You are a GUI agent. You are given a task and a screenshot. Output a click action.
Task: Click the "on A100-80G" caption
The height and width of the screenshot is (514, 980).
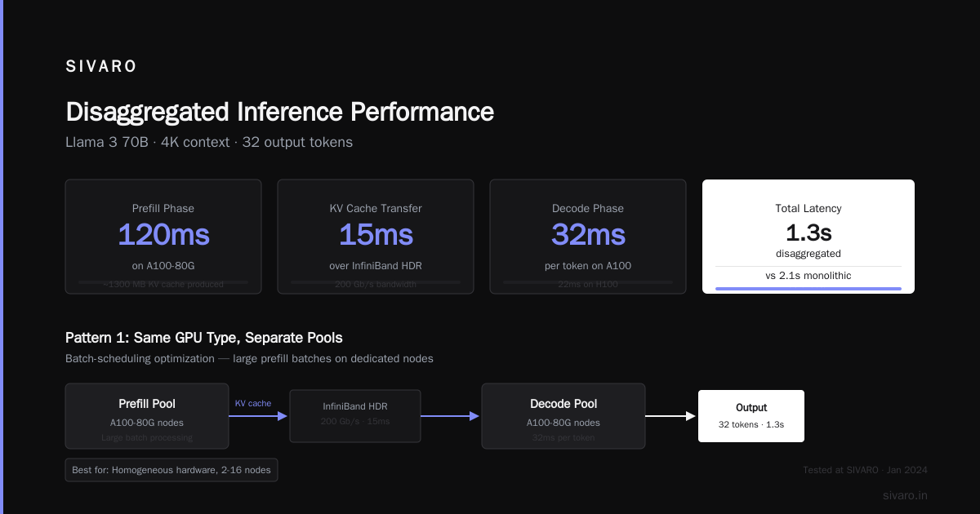click(x=163, y=266)
